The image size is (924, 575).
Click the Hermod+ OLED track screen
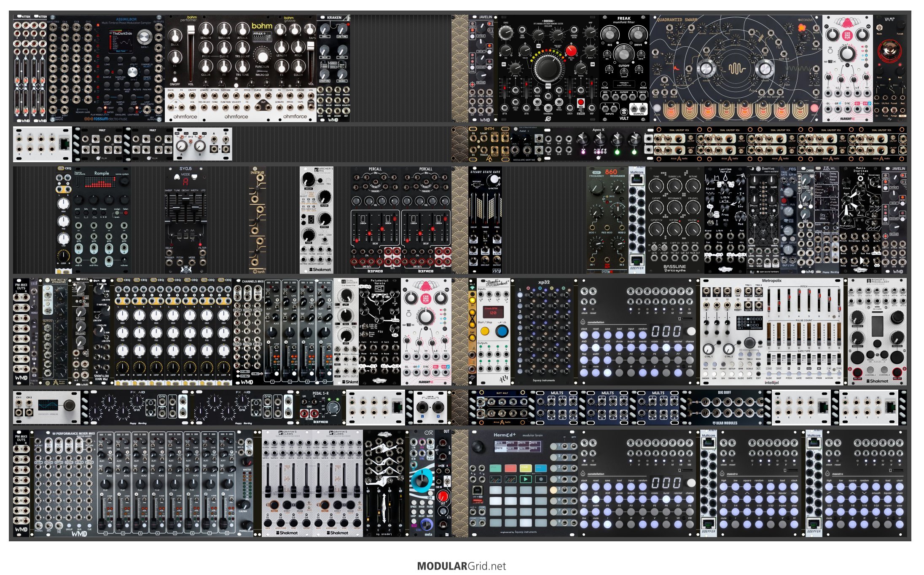(518, 446)
